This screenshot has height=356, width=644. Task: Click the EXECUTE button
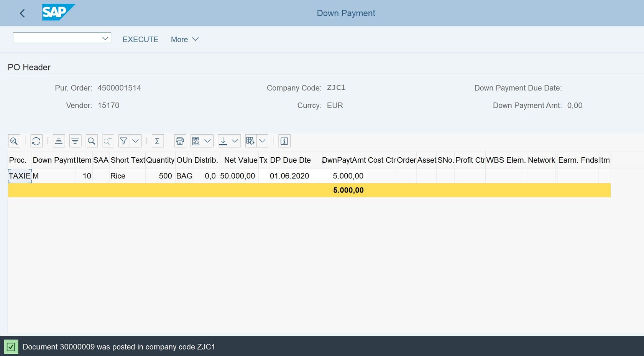[x=140, y=40]
